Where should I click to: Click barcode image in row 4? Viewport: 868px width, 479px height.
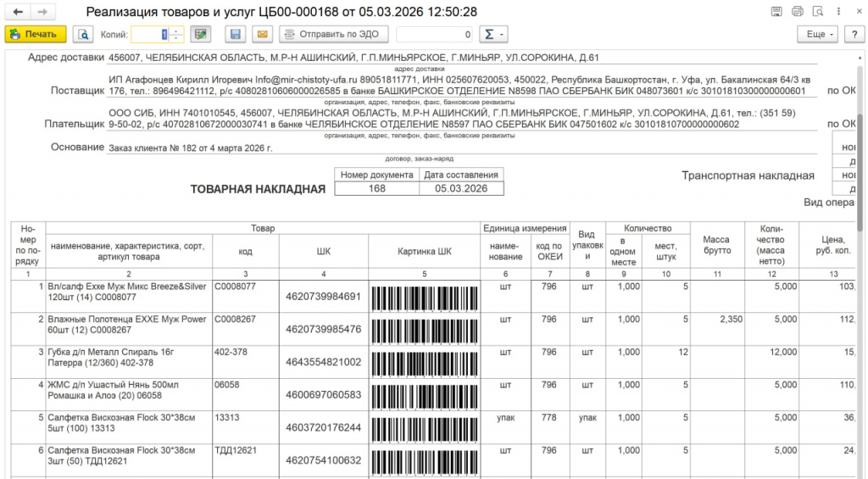424,397
